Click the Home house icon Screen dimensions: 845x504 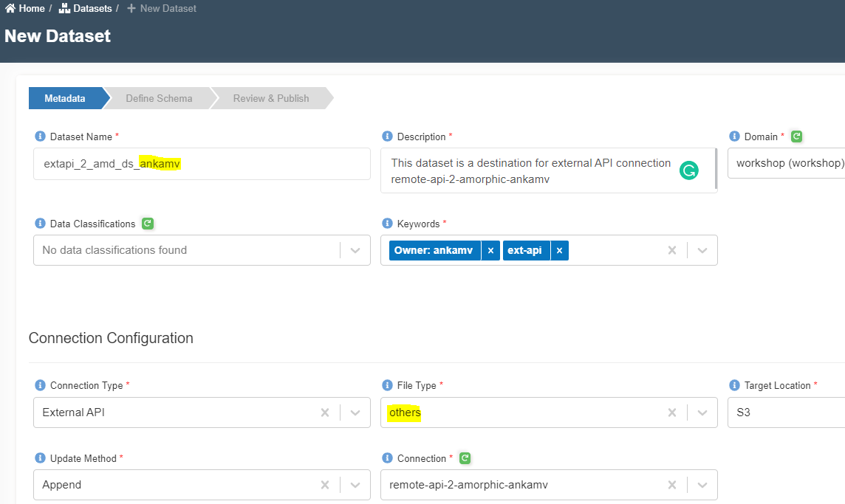click(x=10, y=8)
